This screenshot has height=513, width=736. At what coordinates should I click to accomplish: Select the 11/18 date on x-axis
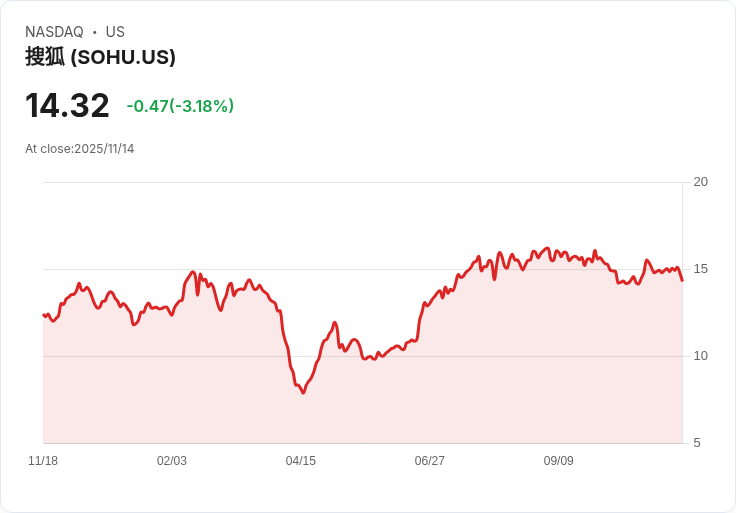(x=43, y=461)
